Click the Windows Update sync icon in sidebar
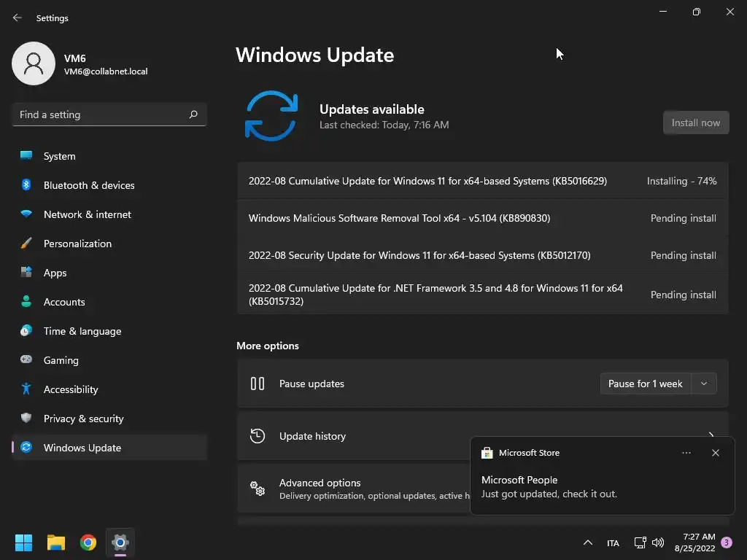The width and height of the screenshot is (747, 560). [26, 447]
